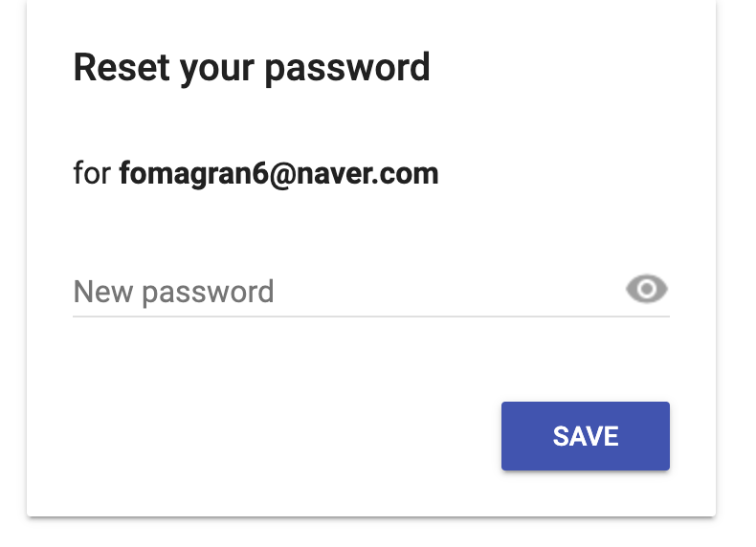Screen dimensions: 756x547
Task: Activate the blue SAVE button
Action: (586, 436)
